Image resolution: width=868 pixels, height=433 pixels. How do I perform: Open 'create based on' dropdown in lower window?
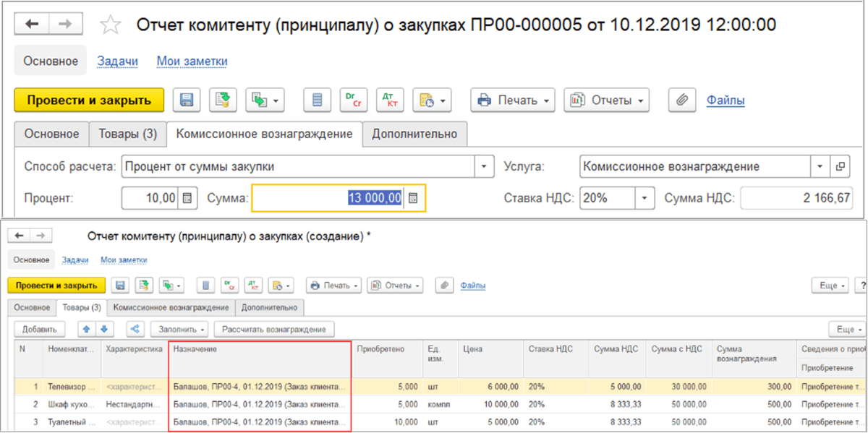click(x=171, y=286)
